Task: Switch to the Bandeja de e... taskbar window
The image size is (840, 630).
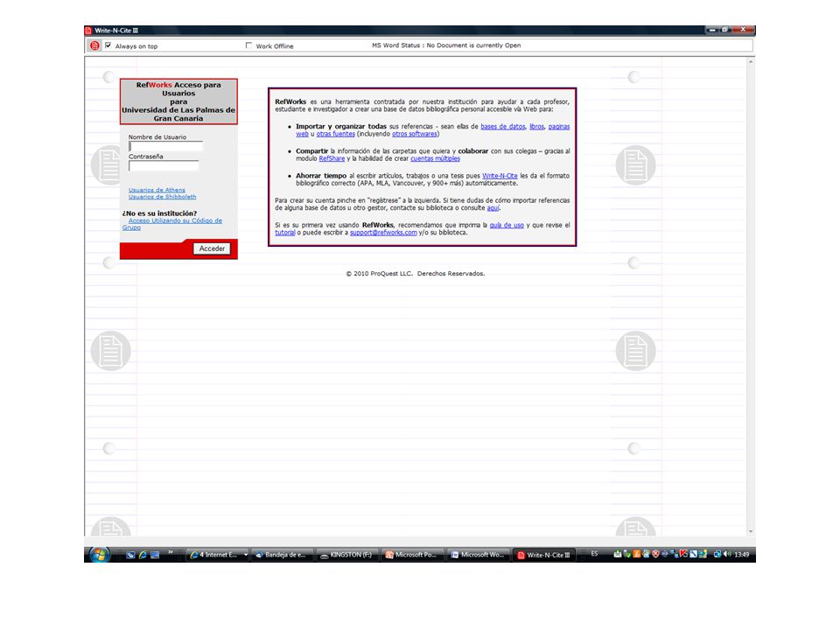Action: coord(283,555)
